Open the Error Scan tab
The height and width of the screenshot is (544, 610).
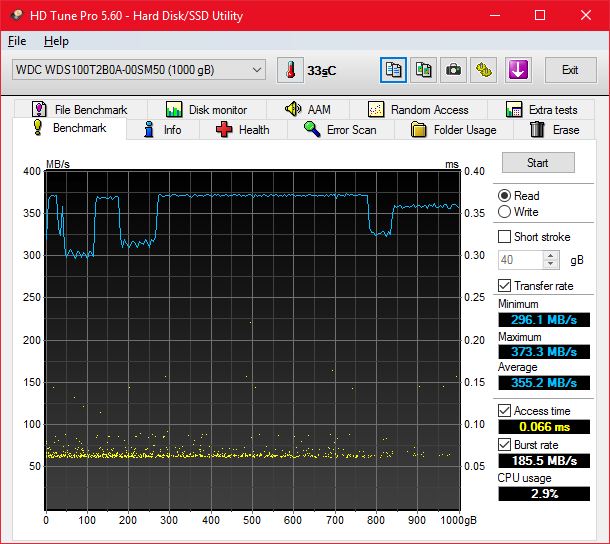click(x=340, y=130)
